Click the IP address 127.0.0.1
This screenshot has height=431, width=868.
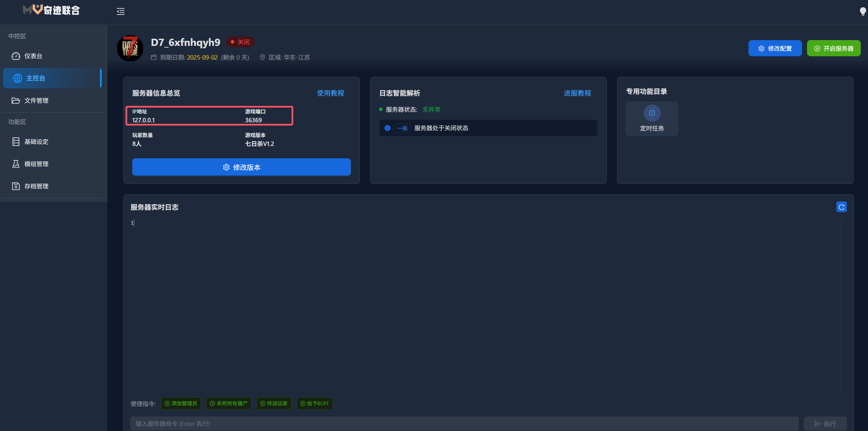coord(143,120)
